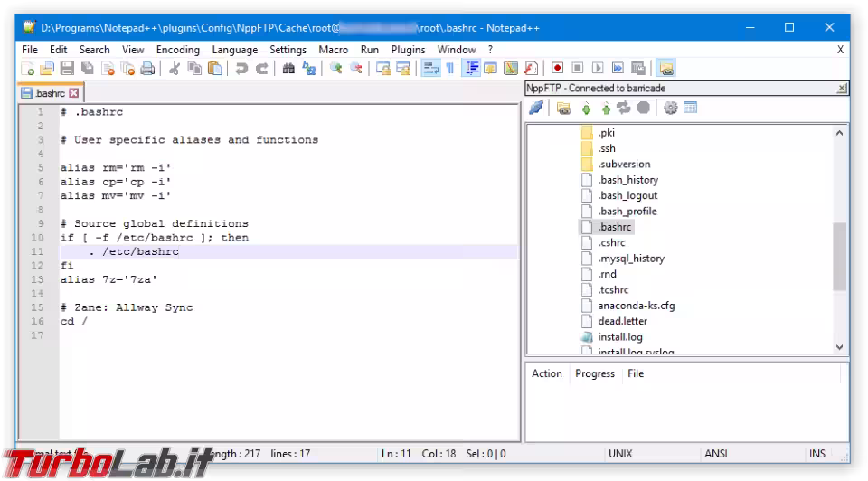Select the .bashrc document tab

(x=50, y=93)
